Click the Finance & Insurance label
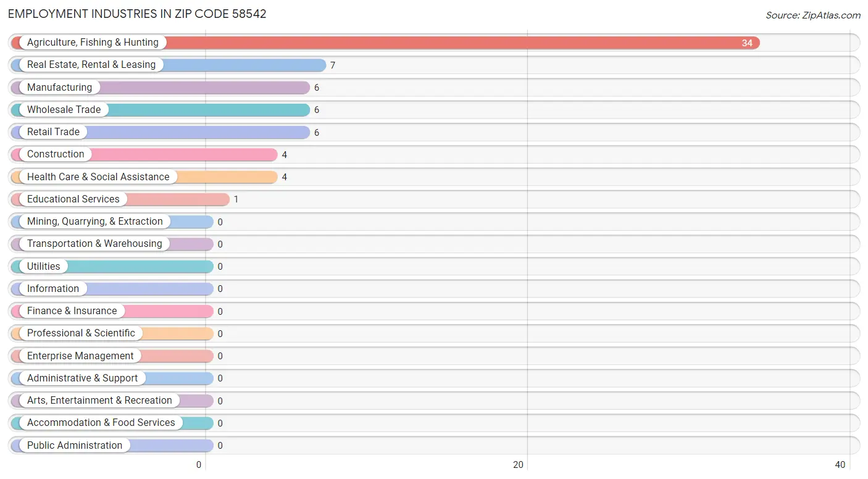 [72, 311]
